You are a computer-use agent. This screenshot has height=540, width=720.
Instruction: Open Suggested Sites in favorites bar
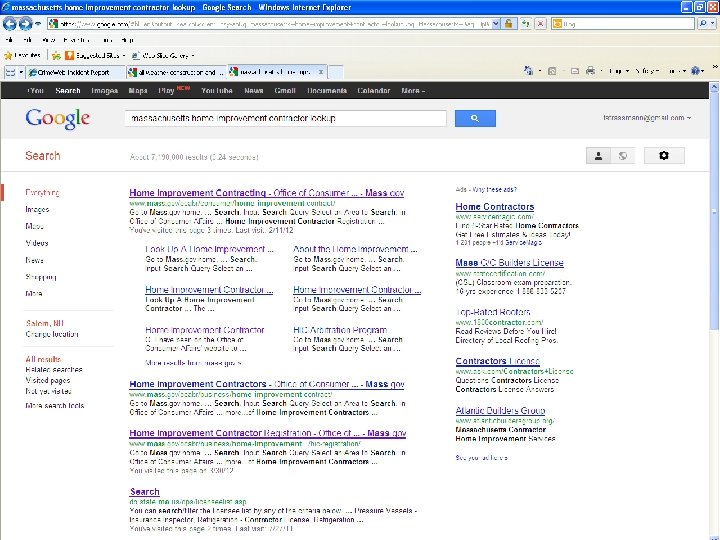(x=95, y=56)
